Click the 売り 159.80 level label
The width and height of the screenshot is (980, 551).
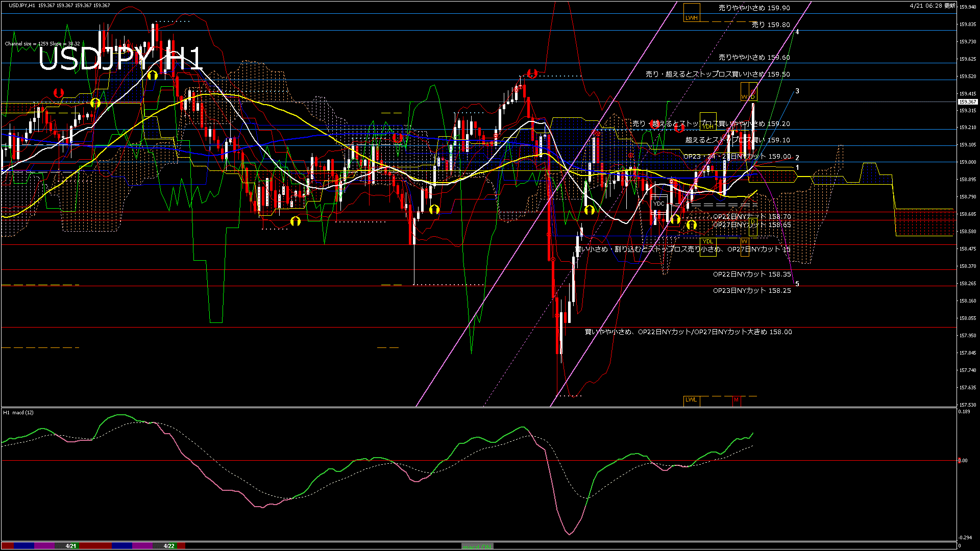[770, 24]
